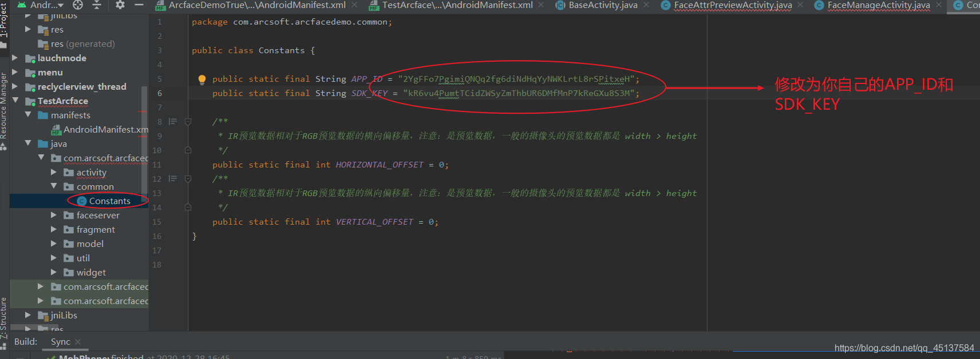Screen dimensions: 980x359
Task: Switch to TestArcface AndroidManifest.xml tab
Action: (x=457, y=5)
